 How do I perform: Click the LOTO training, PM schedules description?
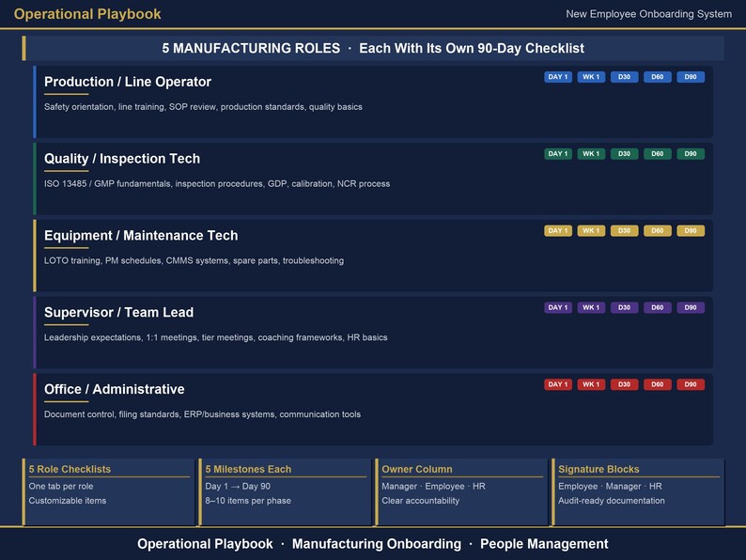pos(194,260)
